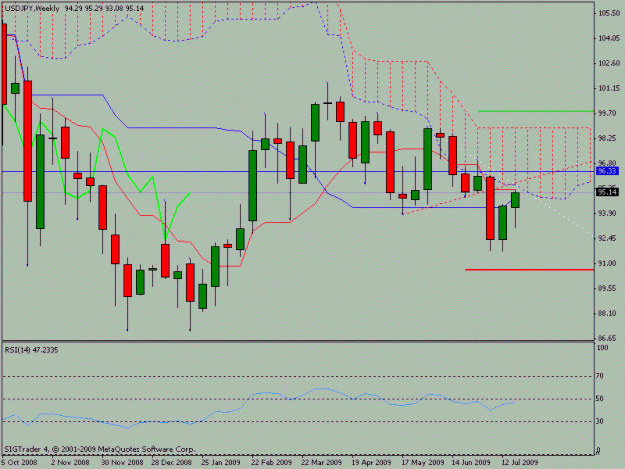Click the 91.00 price axis value
The height and width of the screenshot is (469, 625).
tap(608, 263)
